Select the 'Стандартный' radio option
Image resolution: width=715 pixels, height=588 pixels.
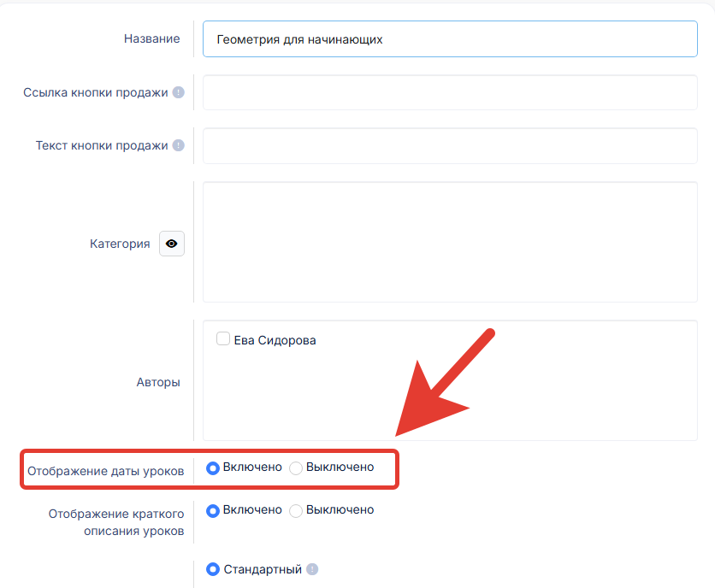pos(213,569)
